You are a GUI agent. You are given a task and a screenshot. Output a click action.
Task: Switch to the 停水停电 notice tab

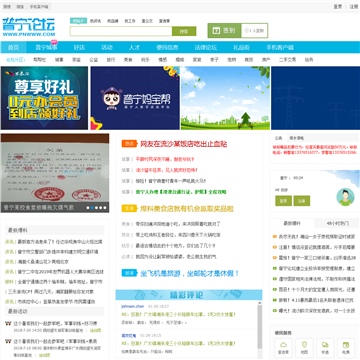point(296,138)
